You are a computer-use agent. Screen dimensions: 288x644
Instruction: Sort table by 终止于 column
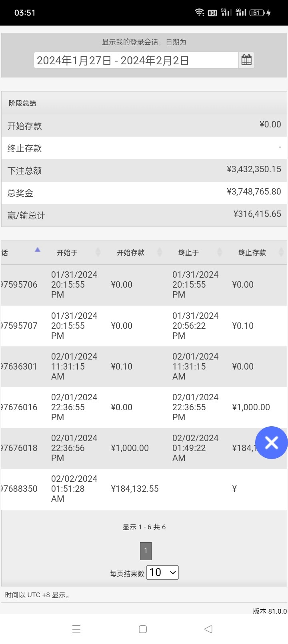click(188, 252)
